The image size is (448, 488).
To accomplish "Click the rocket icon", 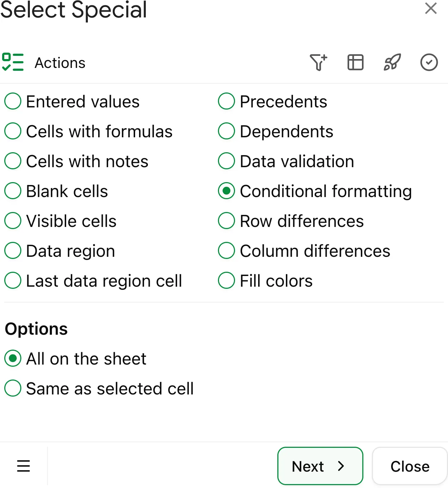I will click(x=392, y=62).
